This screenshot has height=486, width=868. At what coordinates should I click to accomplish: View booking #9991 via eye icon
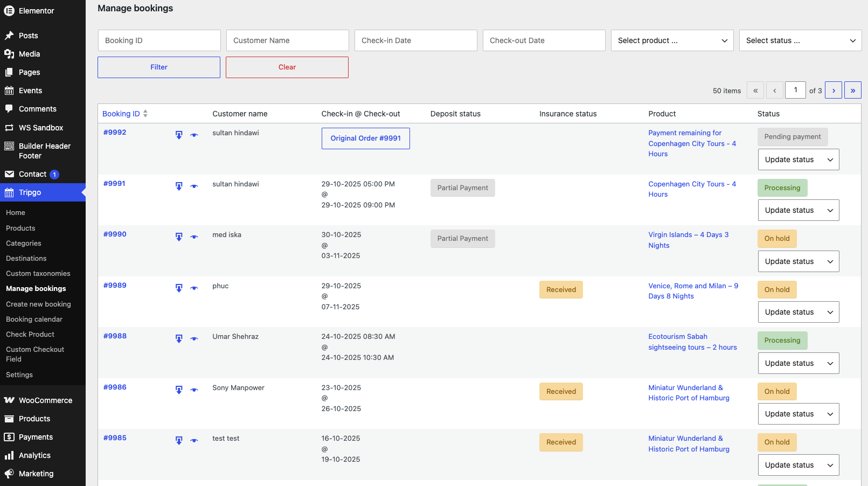pyautogui.click(x=194, y=186)
